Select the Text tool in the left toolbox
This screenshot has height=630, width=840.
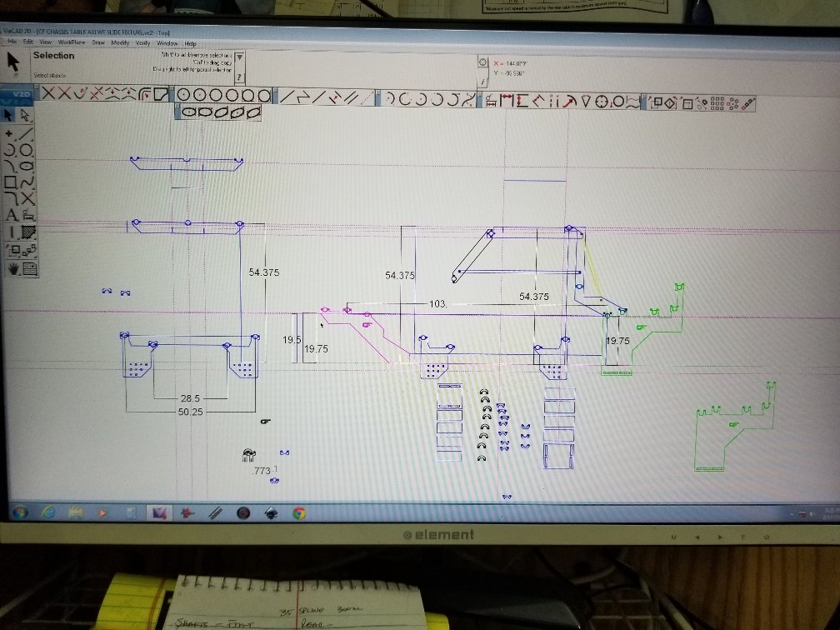click(x=12, y=215)
